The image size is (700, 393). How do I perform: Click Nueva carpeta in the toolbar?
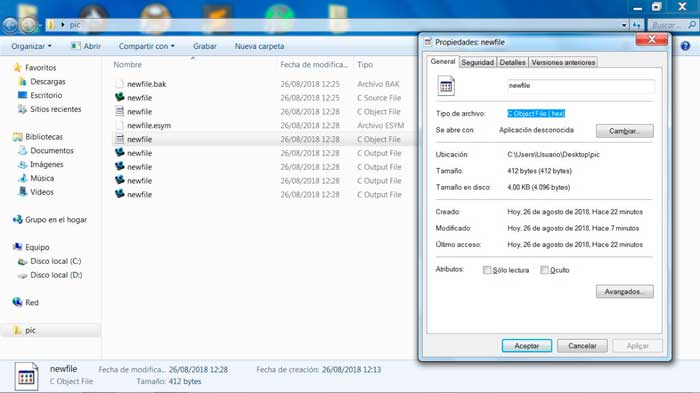pos(259,46)
